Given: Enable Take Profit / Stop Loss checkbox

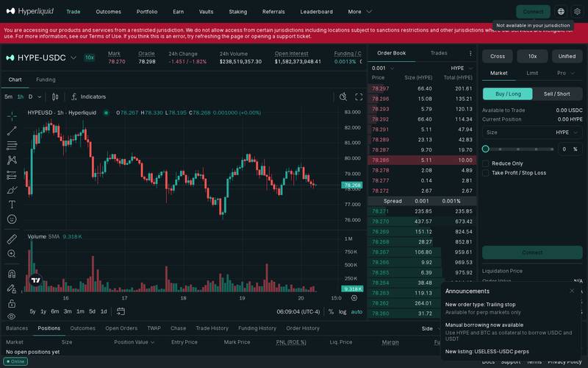Looking at the screenshot, I should [486, 173].
